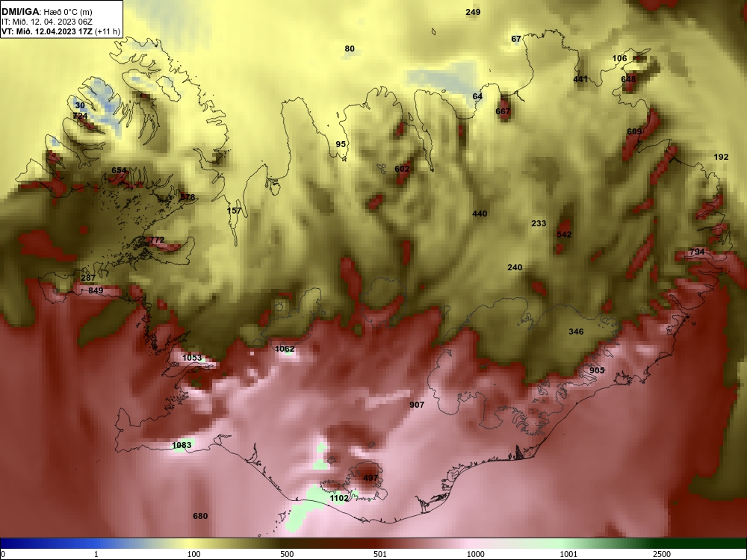Click the map value 67
The width and height of the screenshot is (747, 560).
point(516,39)
